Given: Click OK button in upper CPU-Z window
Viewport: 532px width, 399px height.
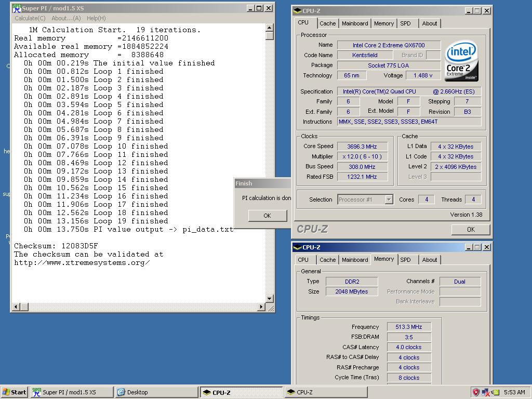Looking at the screenshot, I should (x=471, y=230).
